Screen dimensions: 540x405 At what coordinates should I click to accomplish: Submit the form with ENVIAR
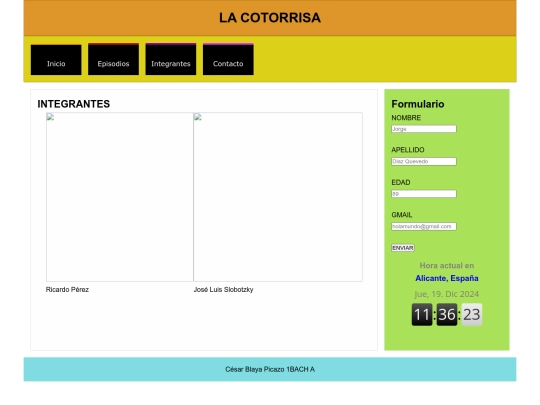403,248
